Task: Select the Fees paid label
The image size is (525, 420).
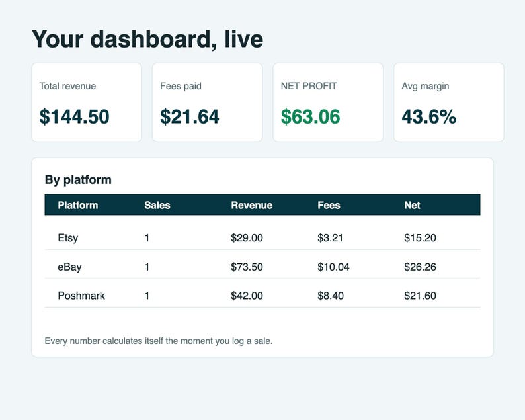Action: coord(181,86)
